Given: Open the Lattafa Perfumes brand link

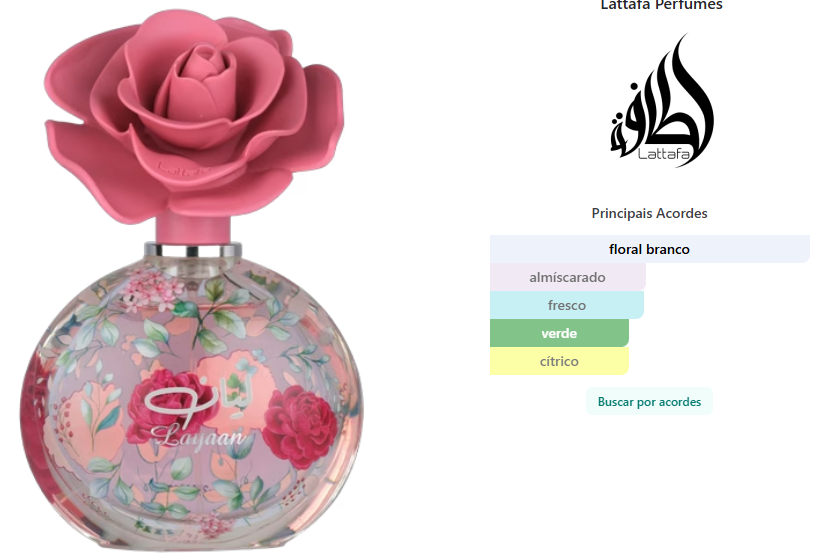Looking at the screenshot, I should pyautogui.click(x=662, y=5).
